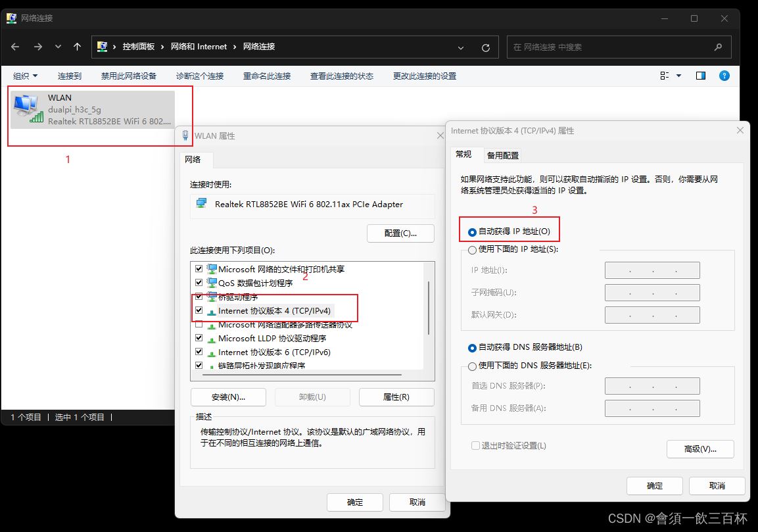
Task: Confirm TCP/IPv4 属性 with 确定
Action: coord(655,485)
